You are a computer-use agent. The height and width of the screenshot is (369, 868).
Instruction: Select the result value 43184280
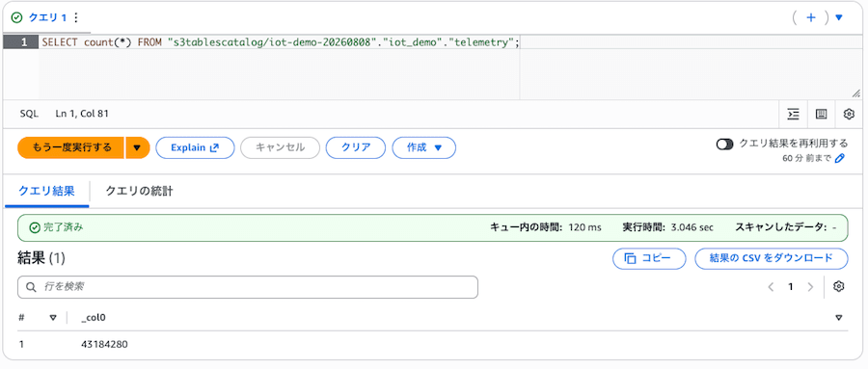coord(104,344)
